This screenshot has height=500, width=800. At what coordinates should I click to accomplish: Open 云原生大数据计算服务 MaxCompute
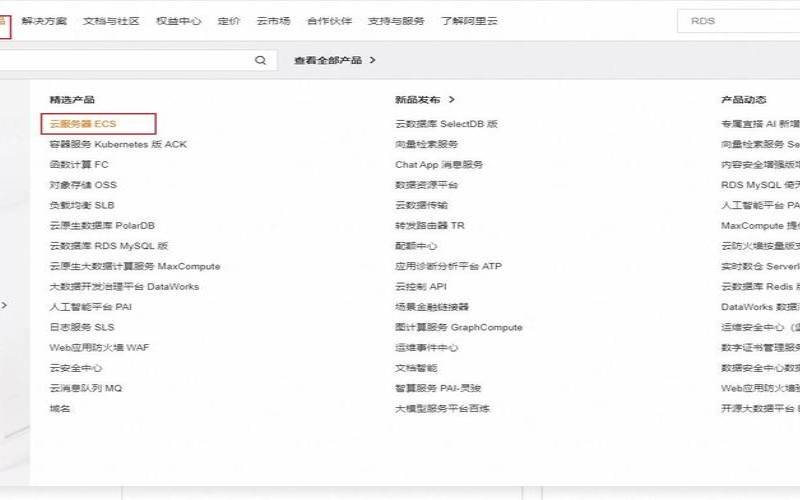pyautogui.click(x=135, y=266)
